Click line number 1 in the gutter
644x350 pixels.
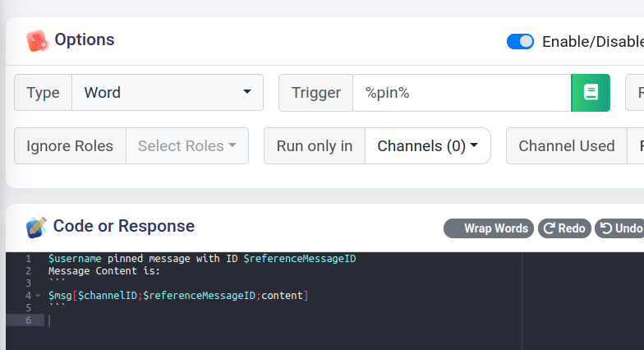[x=28, y=258]
